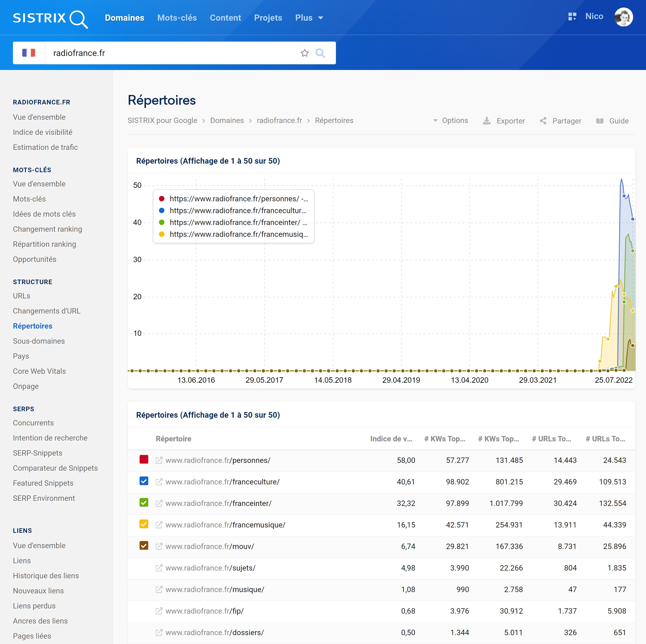The image size is (646, 644).
Task: Open external link icon for /personnes/
Action: click(159, 460)
